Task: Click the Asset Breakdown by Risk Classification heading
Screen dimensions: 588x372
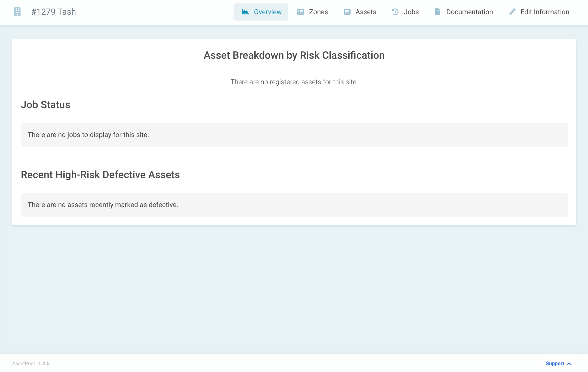Action: tap(294, 55)
